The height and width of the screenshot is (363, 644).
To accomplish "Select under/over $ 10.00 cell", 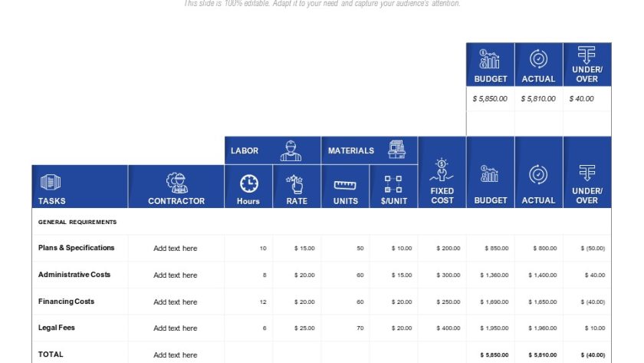I will coord(595,328).
